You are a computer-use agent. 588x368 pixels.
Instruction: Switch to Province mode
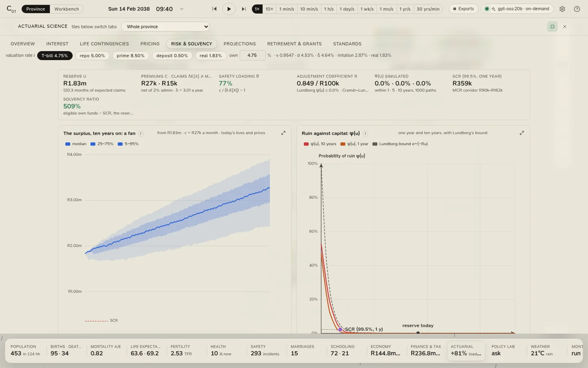tap(36, 9)
